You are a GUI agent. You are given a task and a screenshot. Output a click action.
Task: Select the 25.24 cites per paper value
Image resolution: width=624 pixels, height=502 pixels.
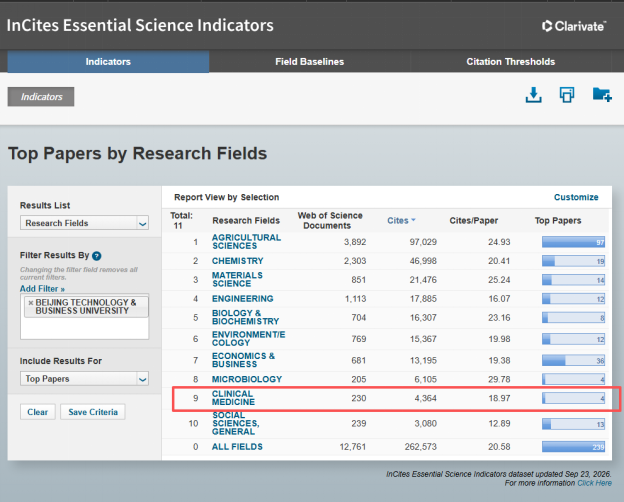499,280
